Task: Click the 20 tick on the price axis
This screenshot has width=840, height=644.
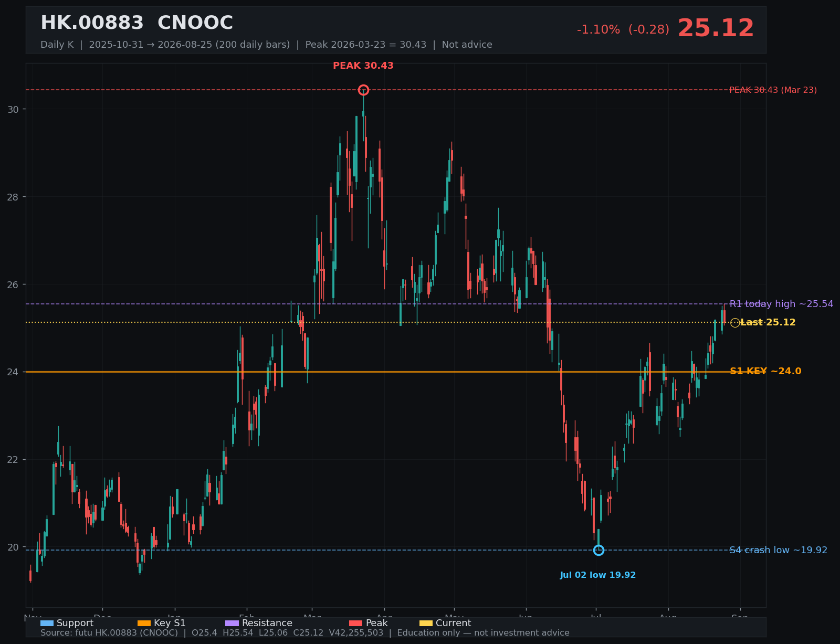Action: point(13,547)
